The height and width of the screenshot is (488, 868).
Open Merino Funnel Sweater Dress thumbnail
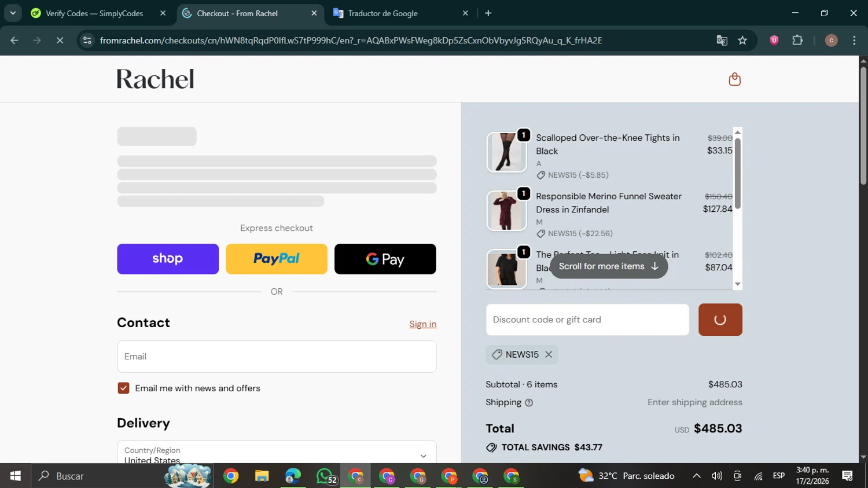(506, 211)
